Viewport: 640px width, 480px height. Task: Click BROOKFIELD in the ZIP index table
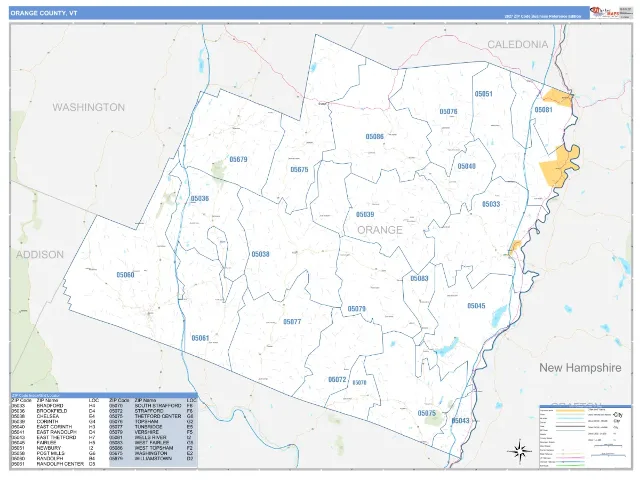click(52, 411)
